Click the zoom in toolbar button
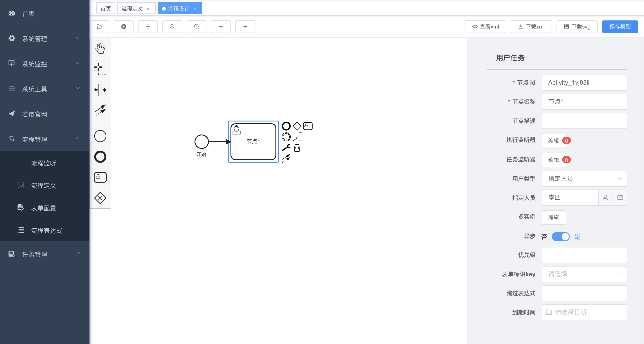The width and height of the screenshot is (644, 344). pos(172,27)
